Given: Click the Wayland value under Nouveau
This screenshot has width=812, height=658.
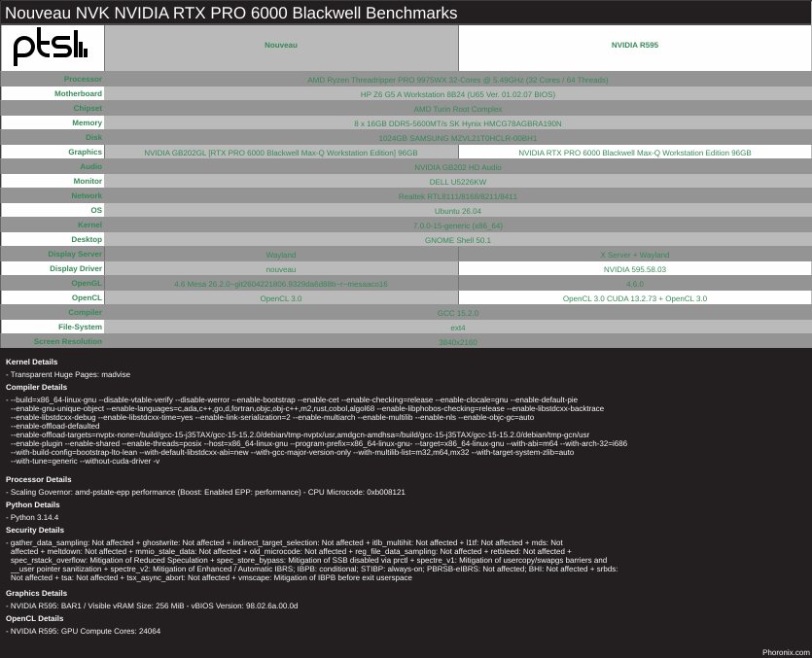Looking at the screenshot, I should (281, 255).
